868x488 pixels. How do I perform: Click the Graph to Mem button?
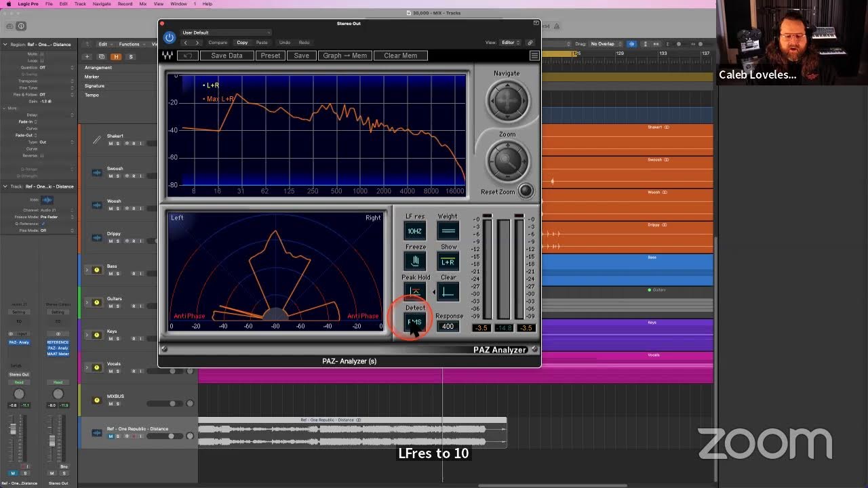pos(344,56)
